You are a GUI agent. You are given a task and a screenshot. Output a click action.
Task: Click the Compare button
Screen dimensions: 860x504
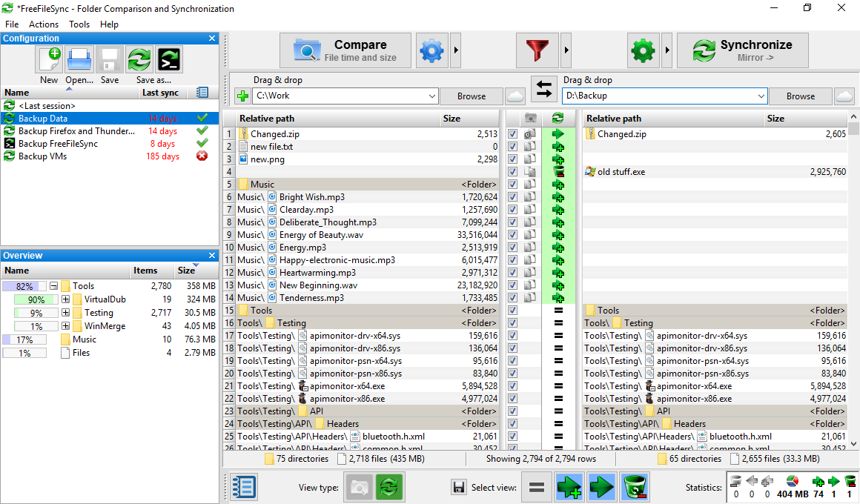(345, 50)
